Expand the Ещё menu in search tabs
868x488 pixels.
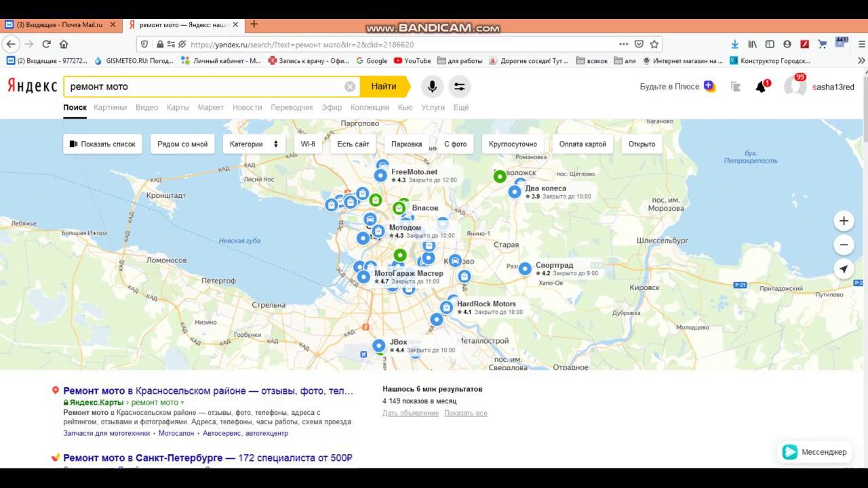point(460,107)
